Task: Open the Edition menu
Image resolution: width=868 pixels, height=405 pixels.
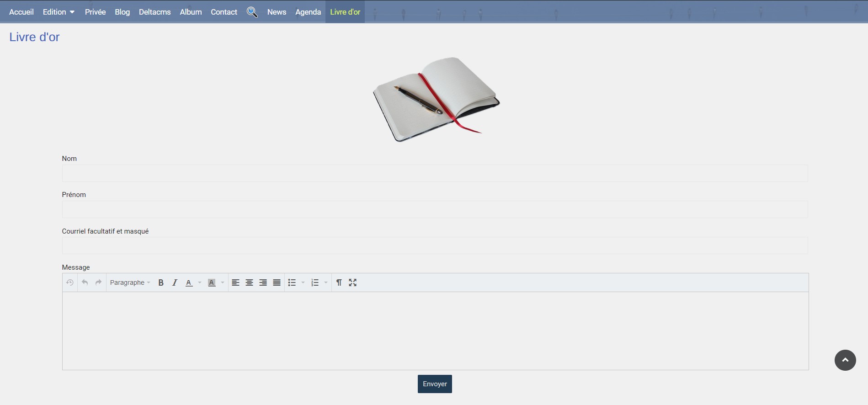Action: pos(59,12)
